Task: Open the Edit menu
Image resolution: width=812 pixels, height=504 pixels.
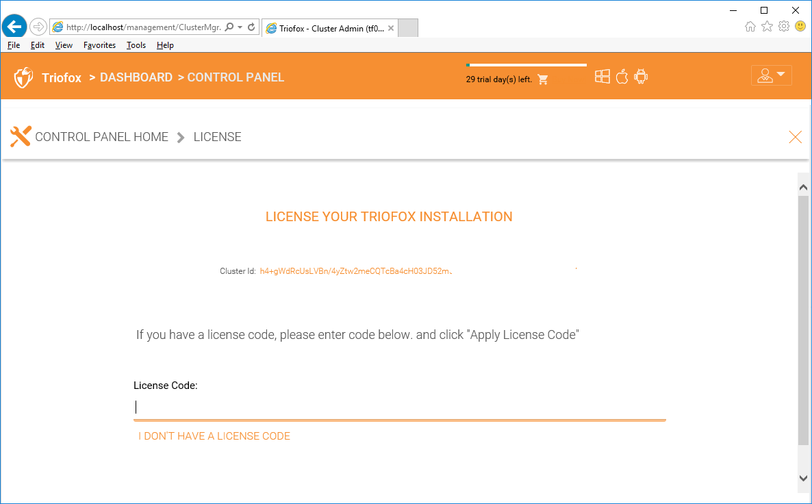Action: (x=37, y=45)
